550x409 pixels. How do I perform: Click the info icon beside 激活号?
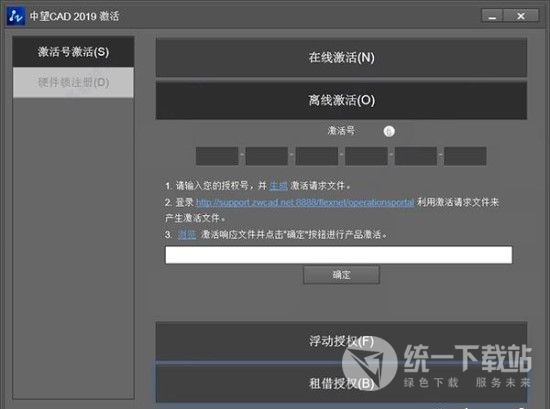[389, 131]
